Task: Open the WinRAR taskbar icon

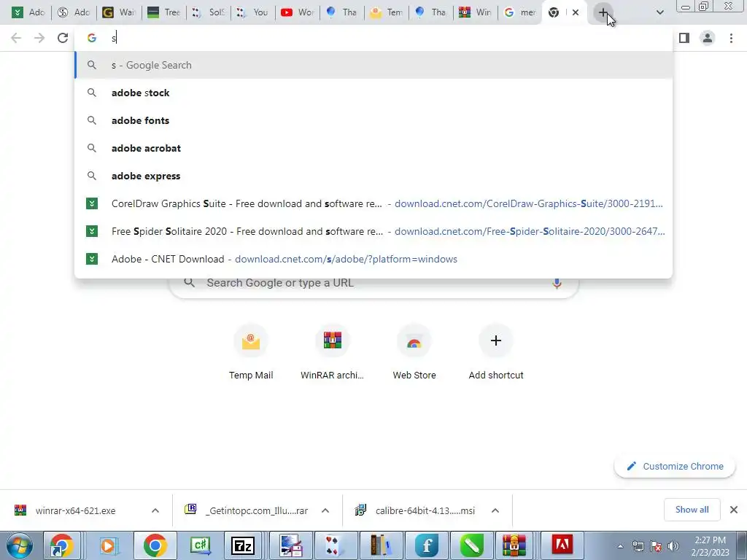Action: (514, 545)
